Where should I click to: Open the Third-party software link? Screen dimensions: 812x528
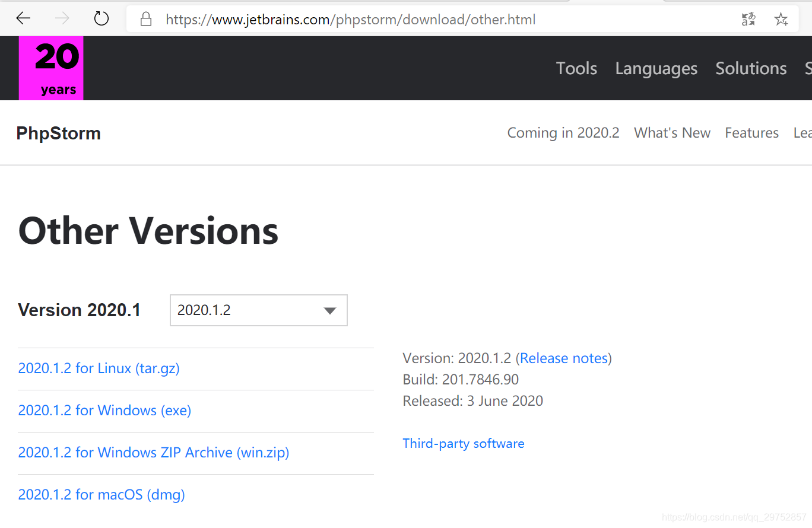pyautogui.click(x=464, y=444)
